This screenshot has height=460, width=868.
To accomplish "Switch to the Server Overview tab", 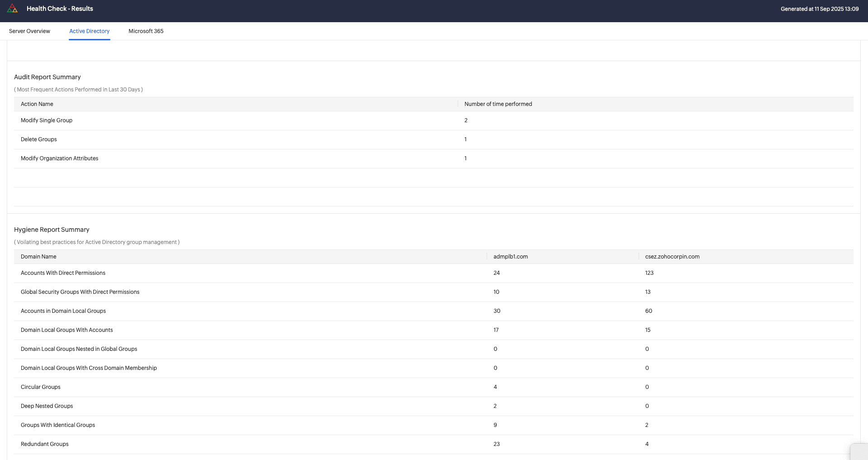I will (x=29, y=31).
